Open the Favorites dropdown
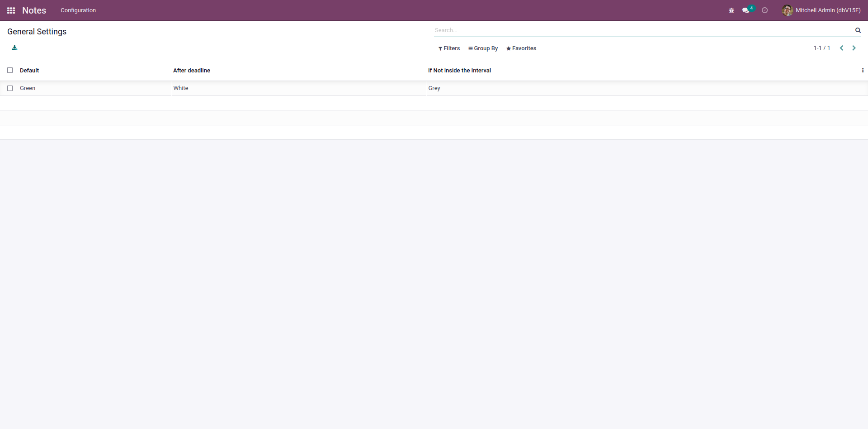 [521, 48]
